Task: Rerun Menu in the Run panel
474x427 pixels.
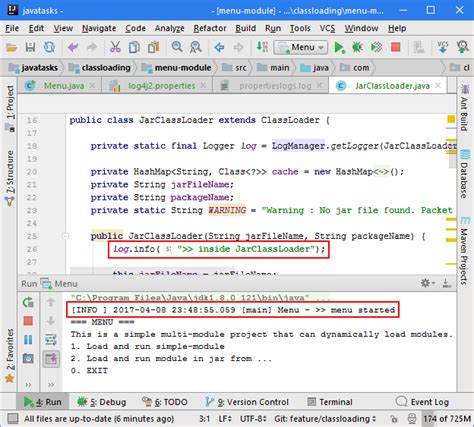Action: pos(28,302)
